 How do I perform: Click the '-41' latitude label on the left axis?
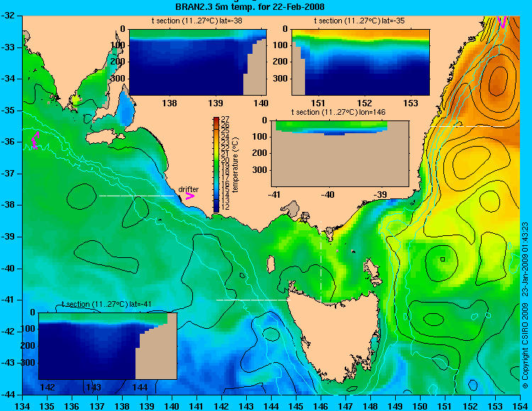8,300
